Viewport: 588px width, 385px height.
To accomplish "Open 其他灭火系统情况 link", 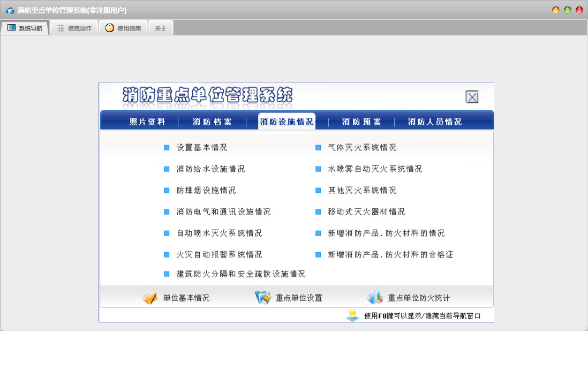I will (362, 191).
